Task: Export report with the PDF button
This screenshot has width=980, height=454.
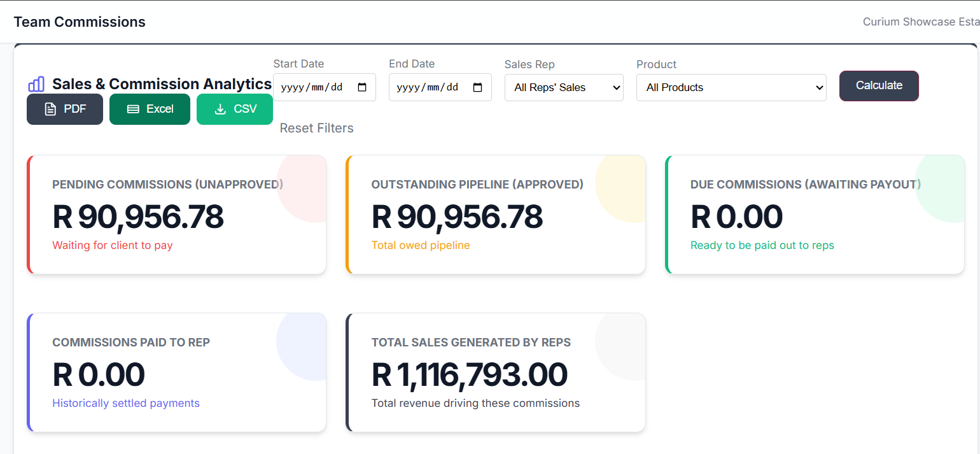Action: click(x=65, y=109)
